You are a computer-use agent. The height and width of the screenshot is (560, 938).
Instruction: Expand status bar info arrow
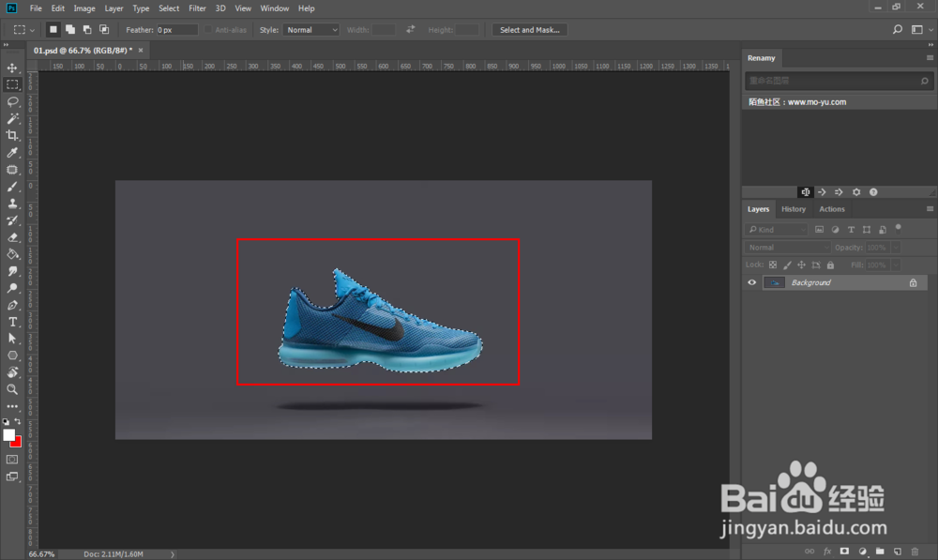tap(173, 554)
